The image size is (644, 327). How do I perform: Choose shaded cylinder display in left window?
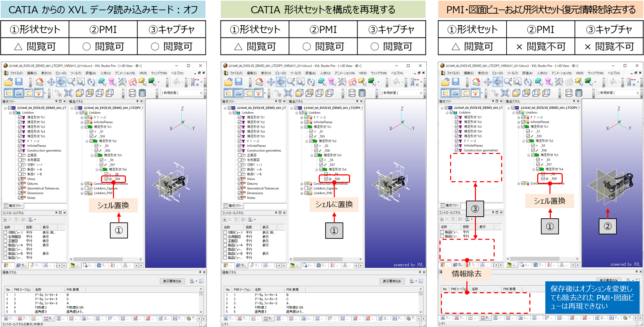coord(142,93)
